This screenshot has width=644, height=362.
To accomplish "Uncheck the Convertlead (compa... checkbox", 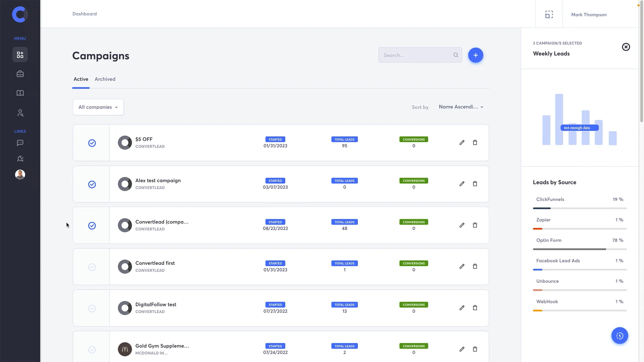I will tap(92, 226).
